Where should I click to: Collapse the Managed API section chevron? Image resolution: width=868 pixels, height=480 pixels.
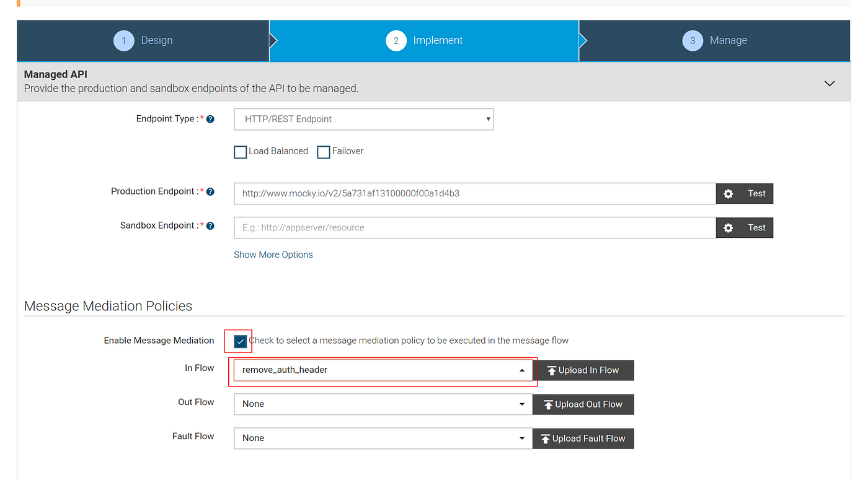tap(830, 82)
